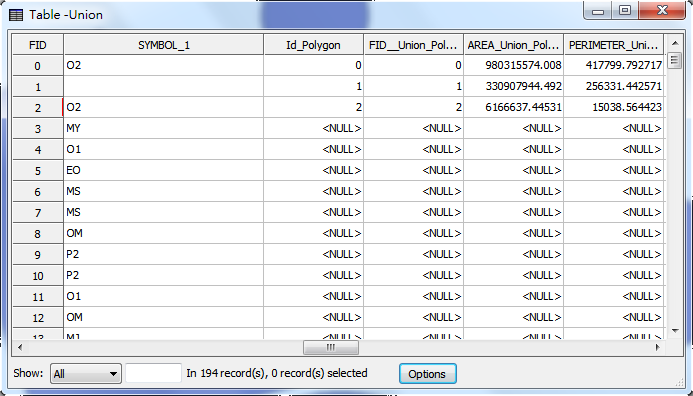Select row with FID 1
This screenshot has width=693, height=396.
38,87
